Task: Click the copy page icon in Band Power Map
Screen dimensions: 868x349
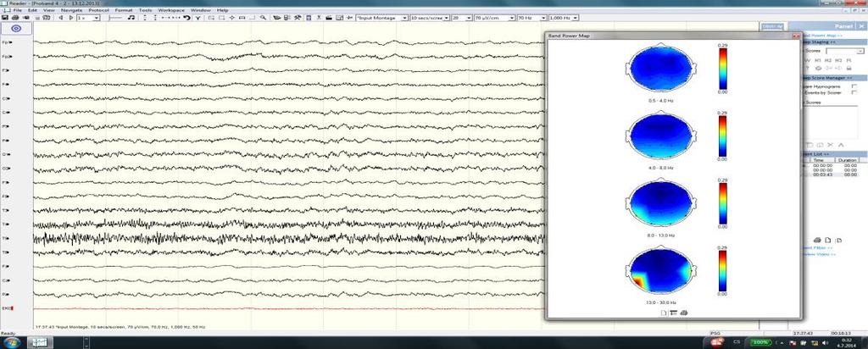Action: 665,313
